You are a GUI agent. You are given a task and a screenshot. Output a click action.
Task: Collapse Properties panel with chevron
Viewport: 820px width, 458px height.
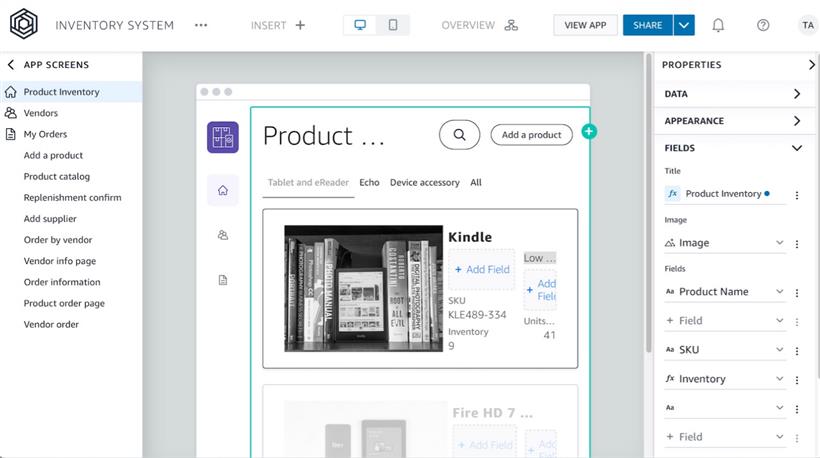pyautogui.click(x=812, y=65)
